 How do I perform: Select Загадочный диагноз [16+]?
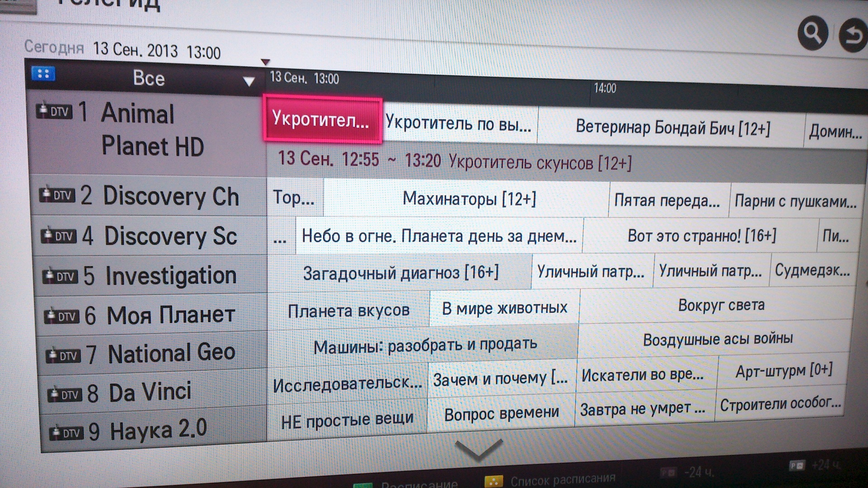[x=399, y=273]
